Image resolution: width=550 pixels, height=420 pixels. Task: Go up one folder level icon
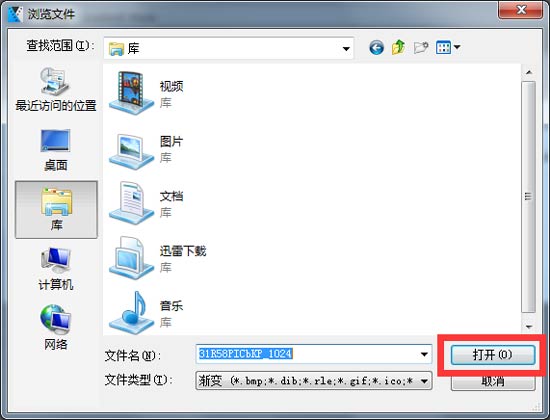pos(398,47)
